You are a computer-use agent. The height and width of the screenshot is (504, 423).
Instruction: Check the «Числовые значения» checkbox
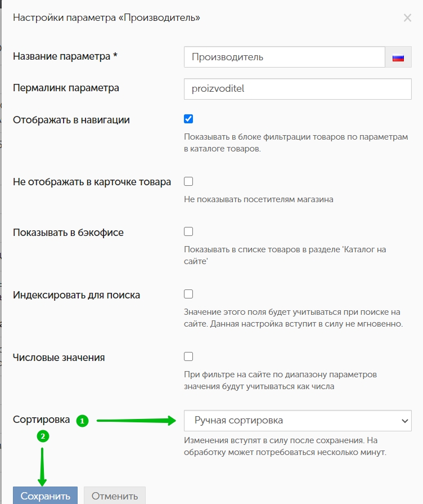188,356
